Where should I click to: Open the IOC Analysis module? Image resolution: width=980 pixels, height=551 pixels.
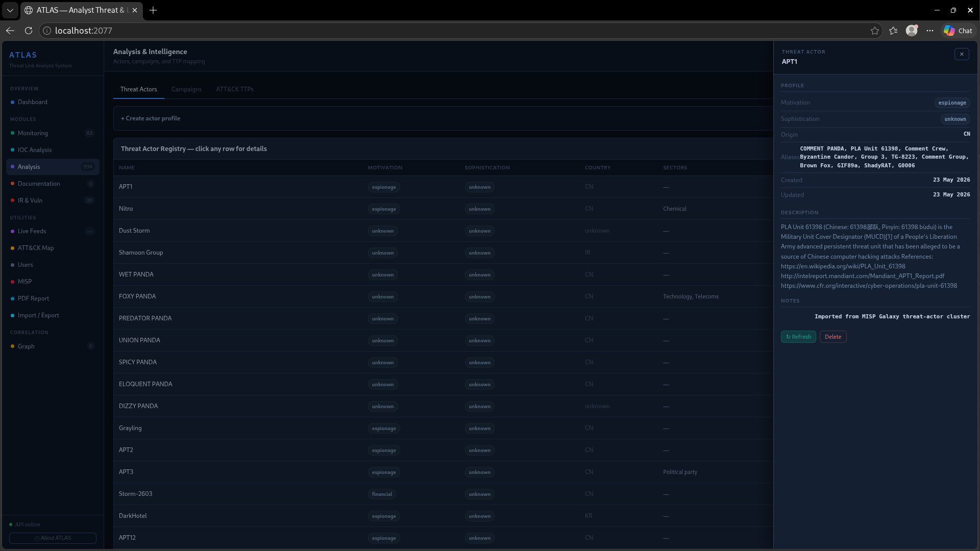tap(53, 150)
